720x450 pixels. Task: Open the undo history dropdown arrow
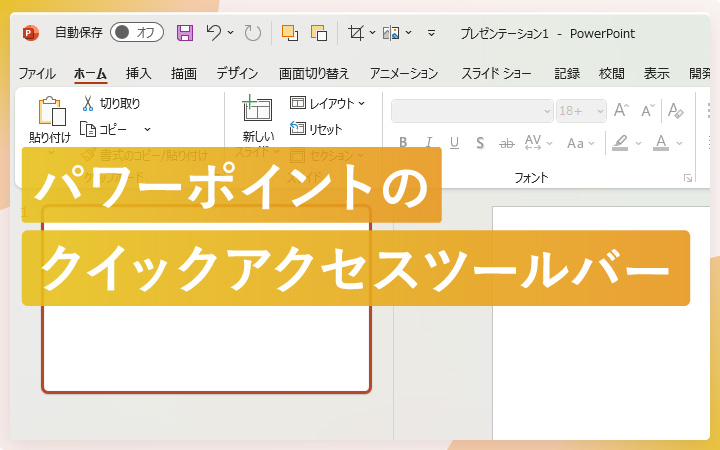231,33
